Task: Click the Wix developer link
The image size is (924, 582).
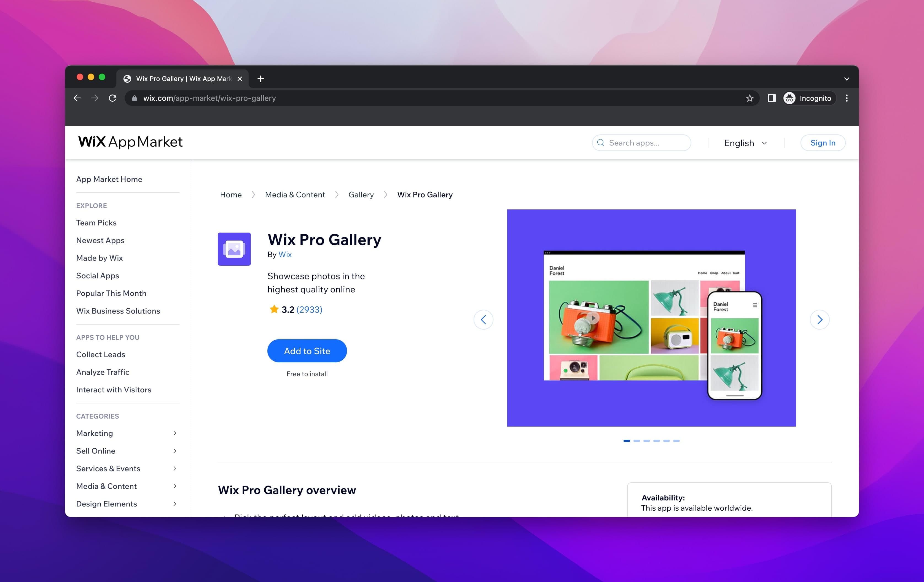Action: pos(284,254)
